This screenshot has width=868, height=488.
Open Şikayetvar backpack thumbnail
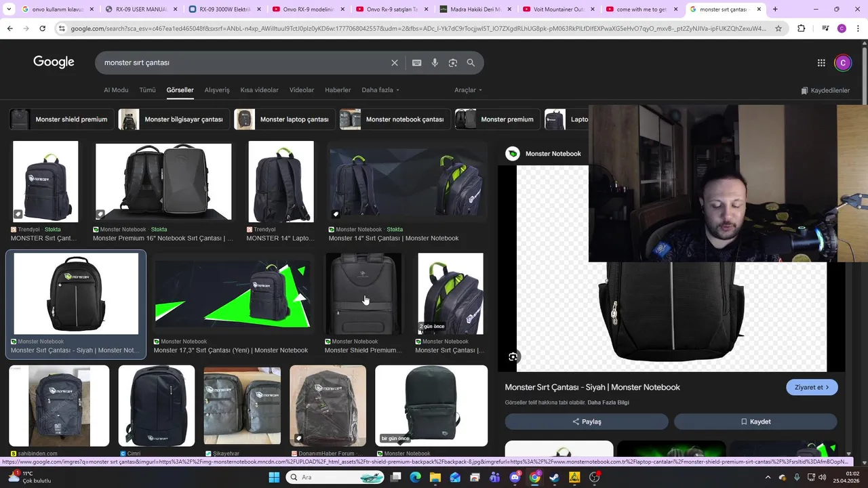coord(242,406)
